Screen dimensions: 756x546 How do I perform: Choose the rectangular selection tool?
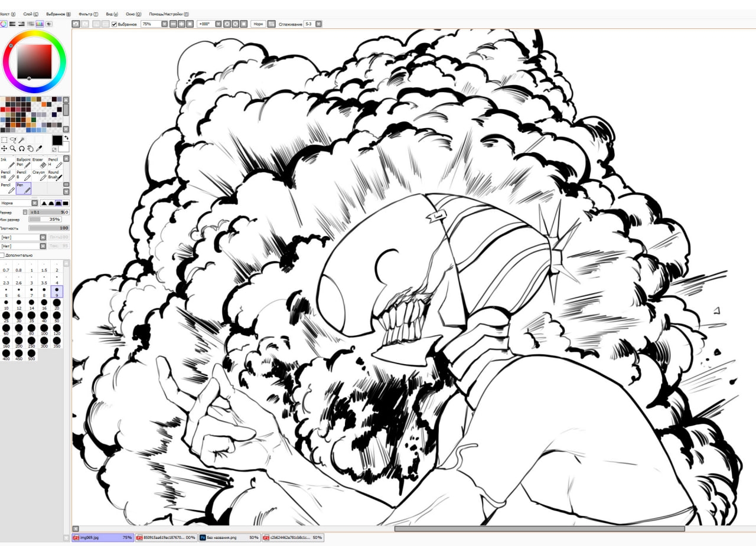coord(4,140)
